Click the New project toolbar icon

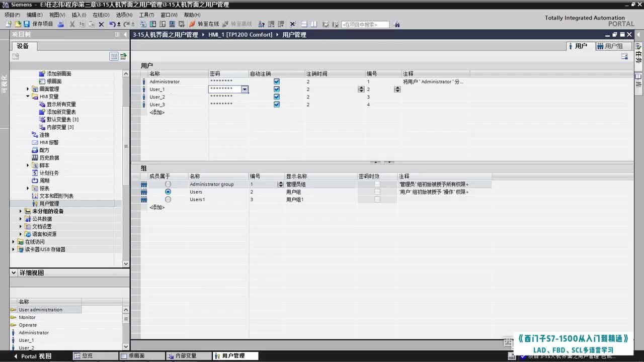pos(9,24)
